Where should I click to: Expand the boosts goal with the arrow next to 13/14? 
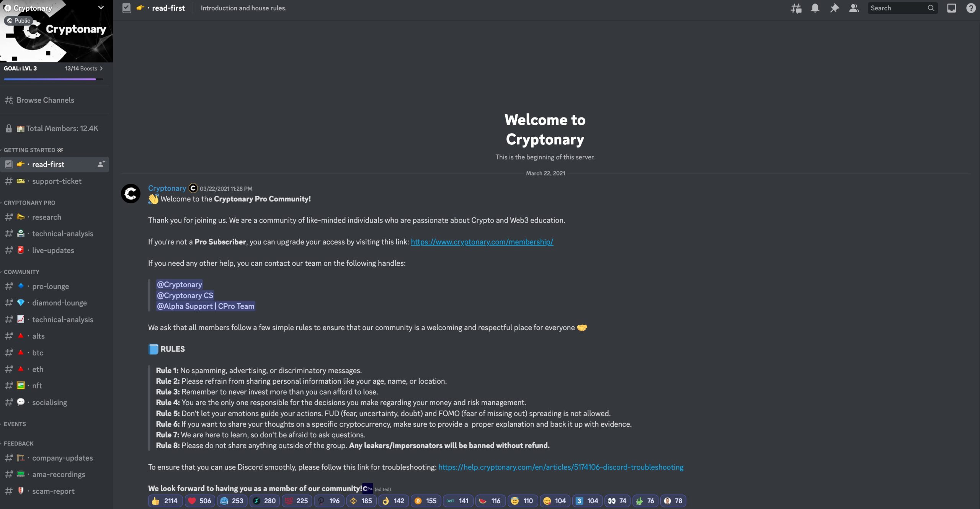pyautogui.click(x=101, y=68)
